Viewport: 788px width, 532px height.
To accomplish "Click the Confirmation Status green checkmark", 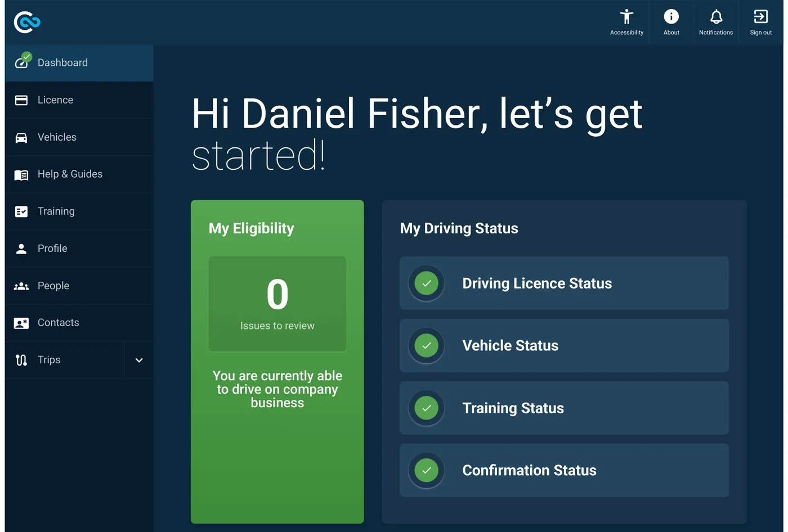I will pyautogui.click(x=427, y=471).
